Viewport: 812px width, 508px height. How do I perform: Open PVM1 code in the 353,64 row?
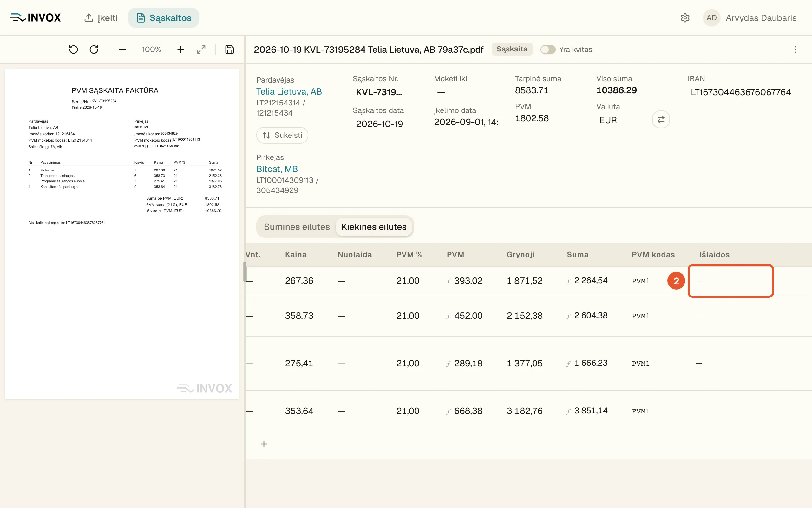640,411
